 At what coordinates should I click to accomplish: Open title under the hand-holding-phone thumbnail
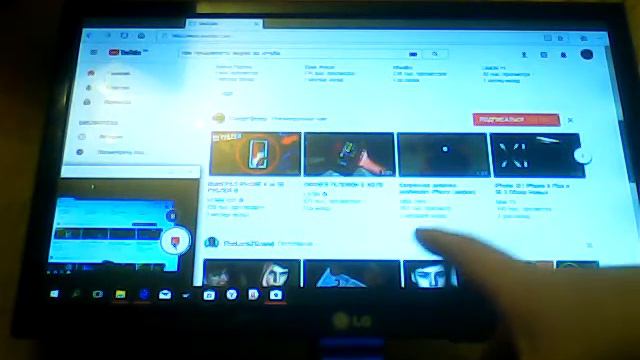344,185
